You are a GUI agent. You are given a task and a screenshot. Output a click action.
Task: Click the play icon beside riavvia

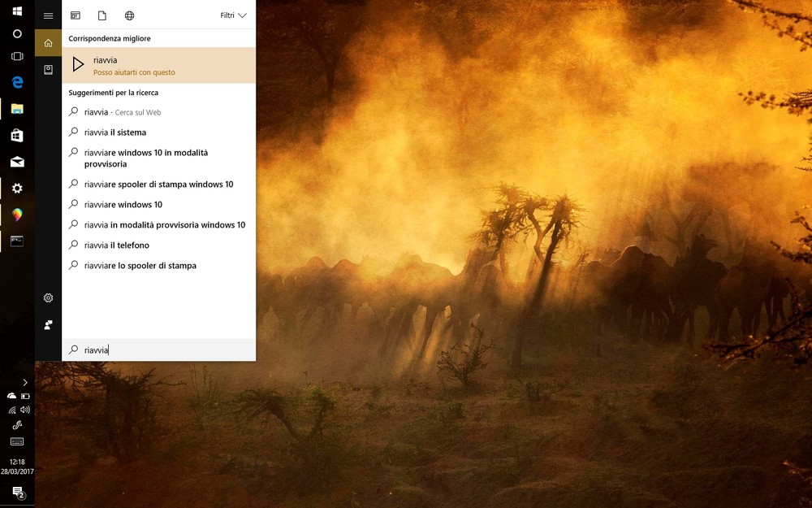78,64
